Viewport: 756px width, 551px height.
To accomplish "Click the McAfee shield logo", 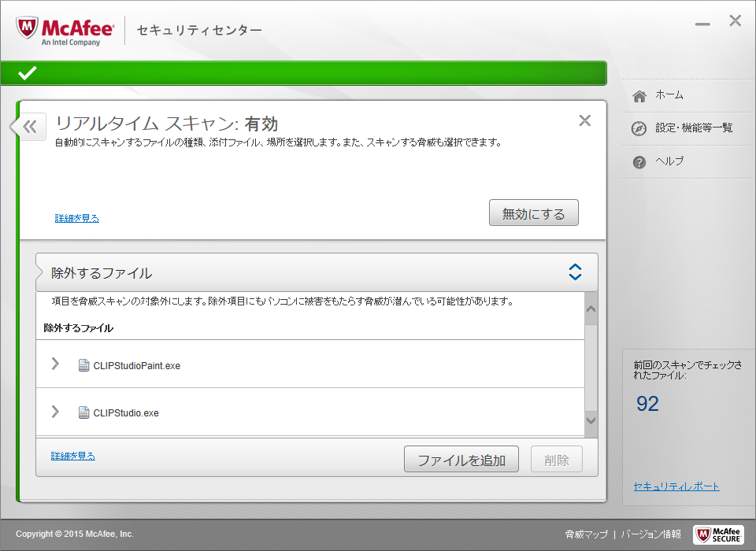I will [x=27, y=28].
